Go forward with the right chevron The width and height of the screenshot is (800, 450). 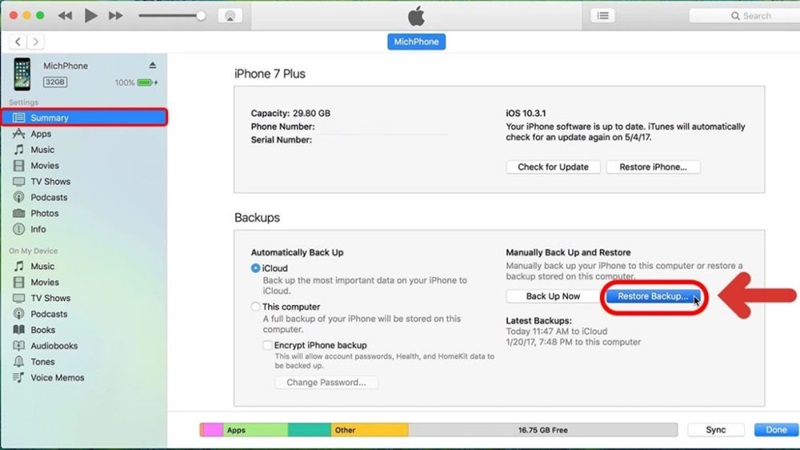37,41
